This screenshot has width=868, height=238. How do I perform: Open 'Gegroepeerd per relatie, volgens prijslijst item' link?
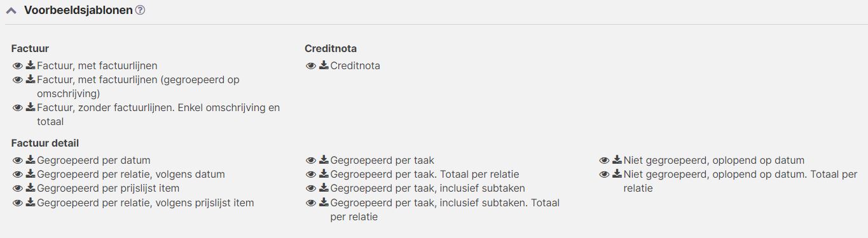pyautogui.click(x=146, y=203)
